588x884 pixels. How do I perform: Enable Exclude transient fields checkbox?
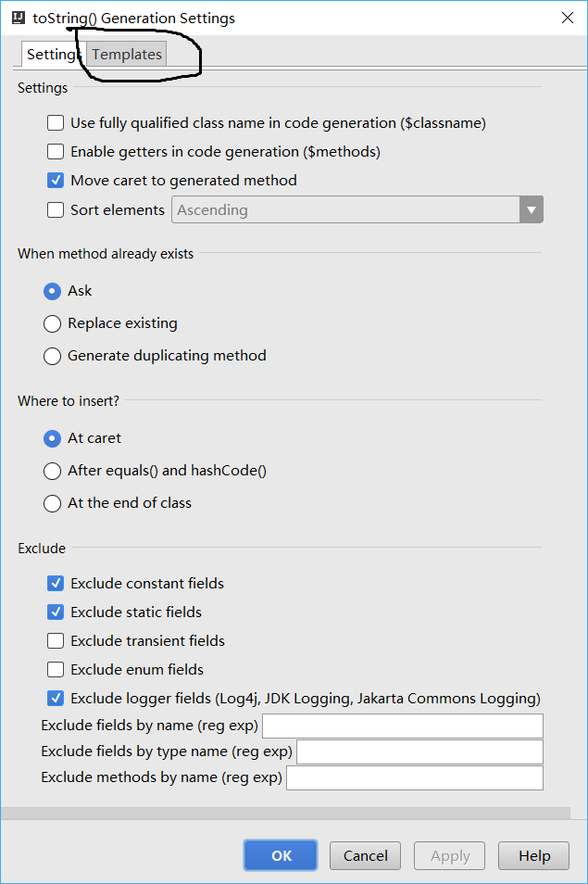coord(56,640)
